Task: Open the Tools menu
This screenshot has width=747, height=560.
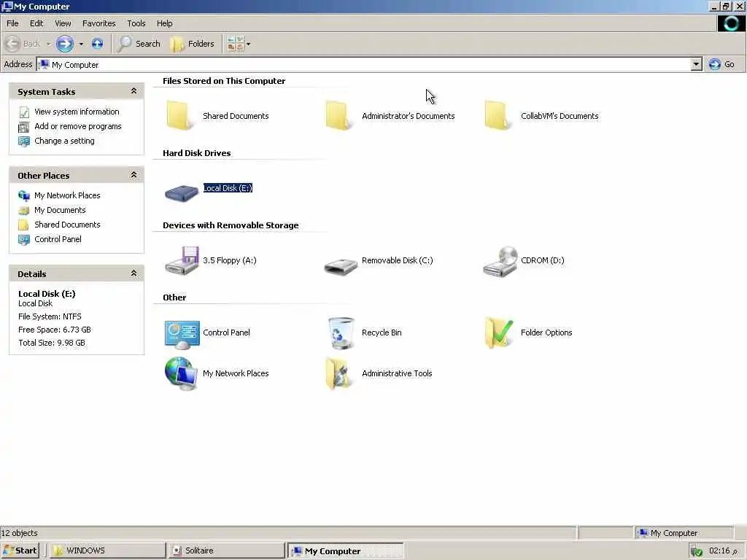Action: pyautogui.click(x=136, y=23)
